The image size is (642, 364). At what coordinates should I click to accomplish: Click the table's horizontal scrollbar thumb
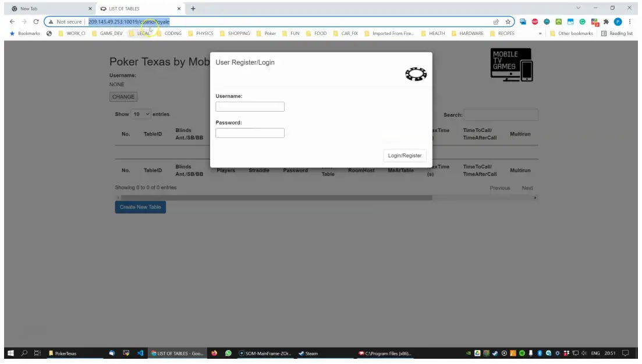click(x=276, y=198)
